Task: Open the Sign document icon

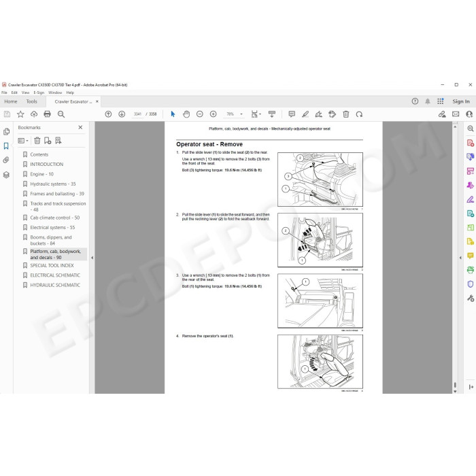Action: point(319,114)
